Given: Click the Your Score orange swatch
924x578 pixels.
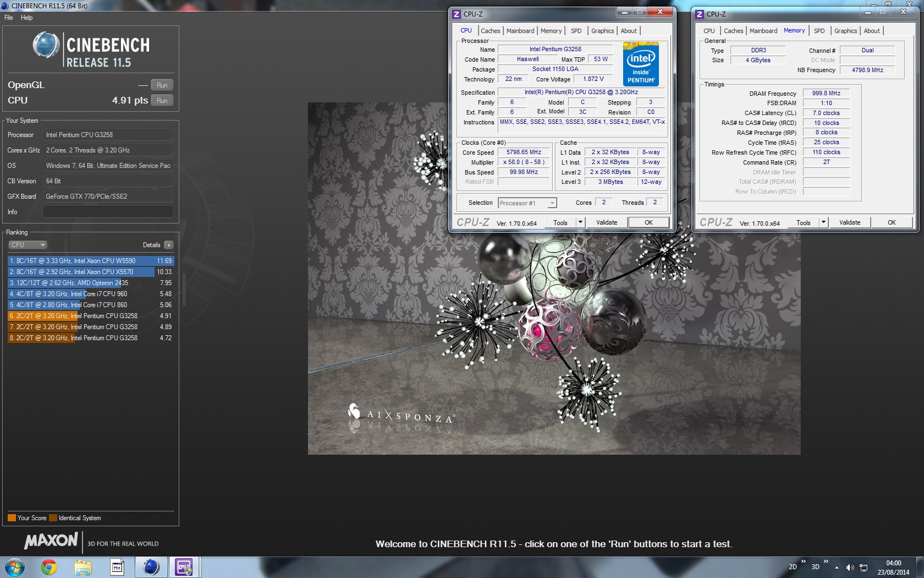Looking at the screenshot, I should pyautogui.click(x=12, y=518).
